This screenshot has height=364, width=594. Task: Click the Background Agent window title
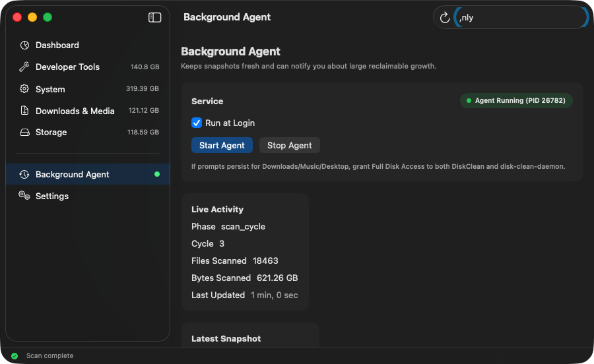pyautogui.click(x=227, y=17)
